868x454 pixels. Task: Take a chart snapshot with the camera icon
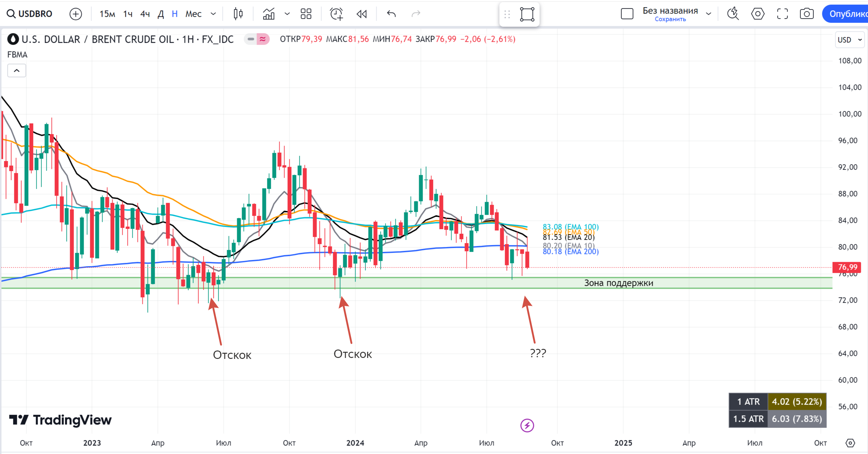tap(806, 14)
